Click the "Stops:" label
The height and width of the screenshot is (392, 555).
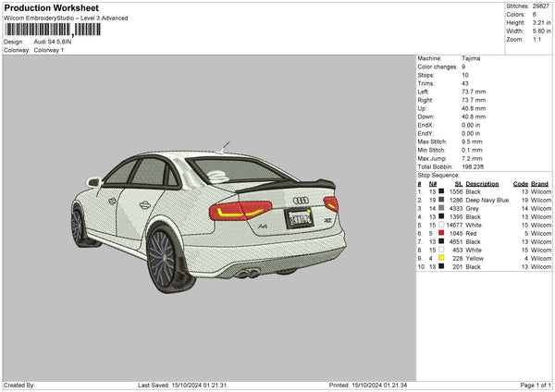425,75
